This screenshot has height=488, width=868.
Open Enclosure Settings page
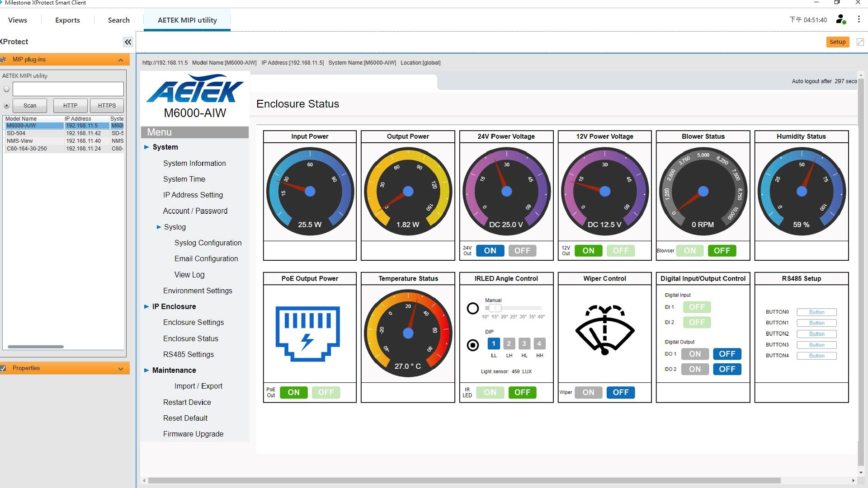tap(193, 322)
